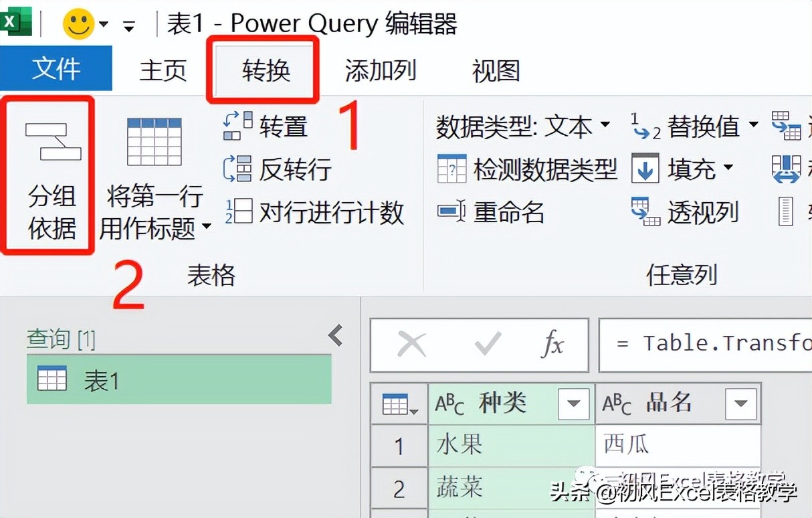Image resolution: width=812 pixels, height=518 pixels.
Task: Open the table corner menu icon
Action: click(x=399, y=404)
